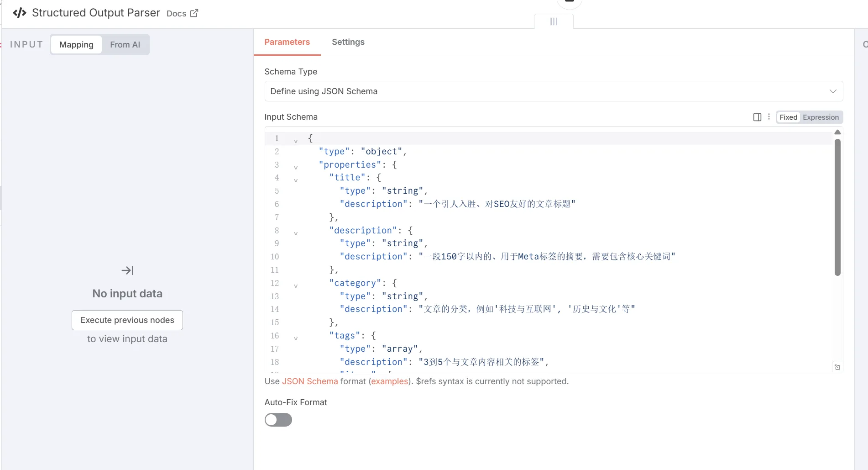Viewport: 868px width, 470px height.
Task: Open the JSON Schema link
Action: pos(310,381)
